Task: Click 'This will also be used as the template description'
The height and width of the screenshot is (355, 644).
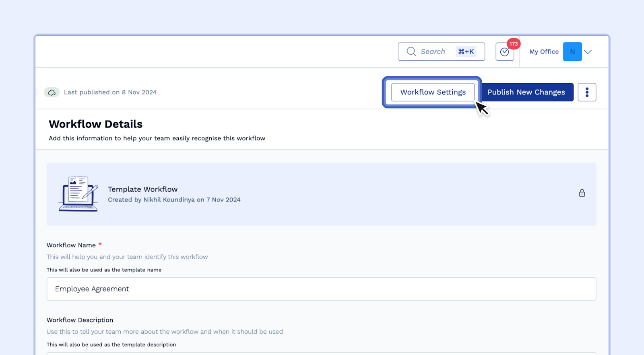Action: coord(111,345)
